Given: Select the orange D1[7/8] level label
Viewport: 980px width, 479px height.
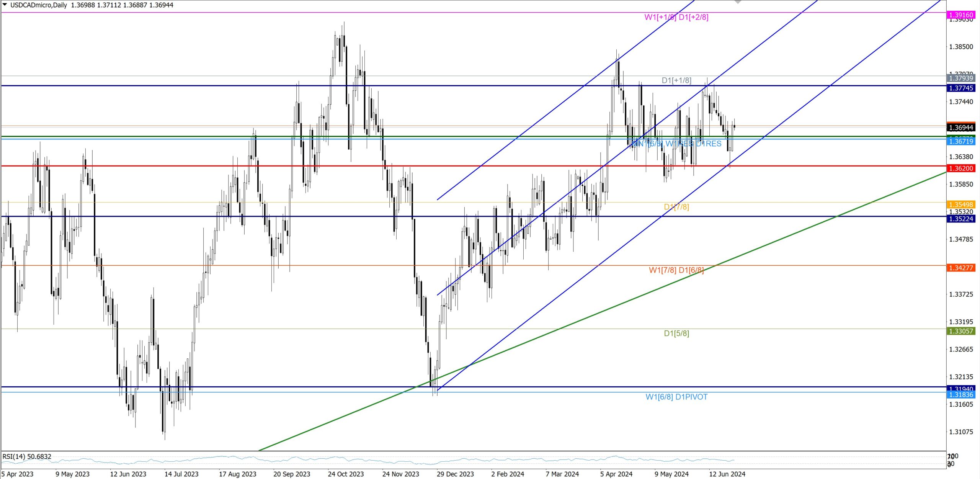Looking at the screenshot, I should (x=676, y=207).
